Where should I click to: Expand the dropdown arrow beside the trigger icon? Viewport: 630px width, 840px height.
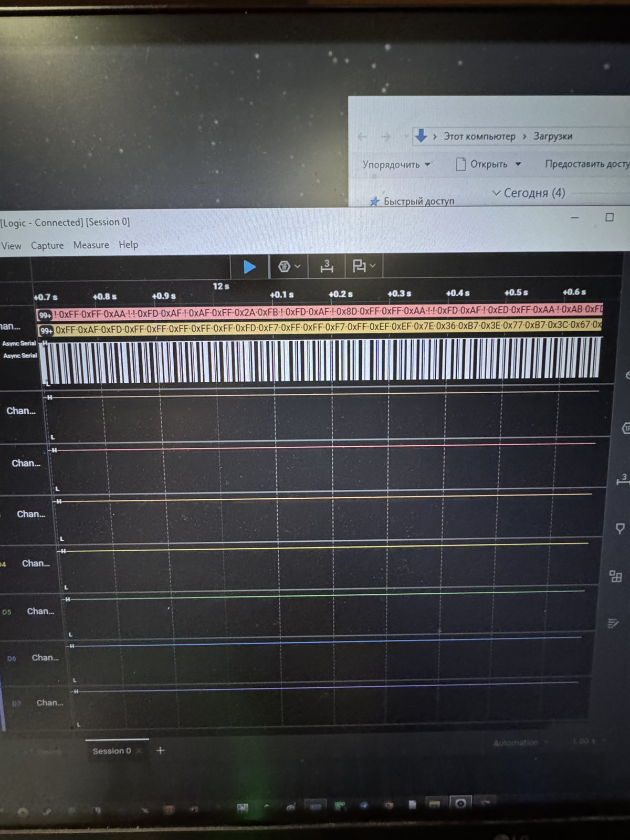(x=298, y=267)
